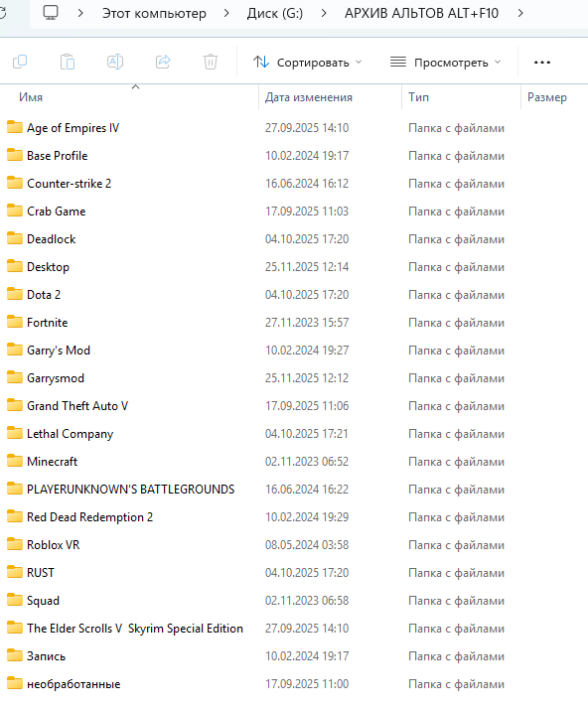Click date 10.02.2024 19:29 of Red Dead Redemption 2

click(307, 517)
